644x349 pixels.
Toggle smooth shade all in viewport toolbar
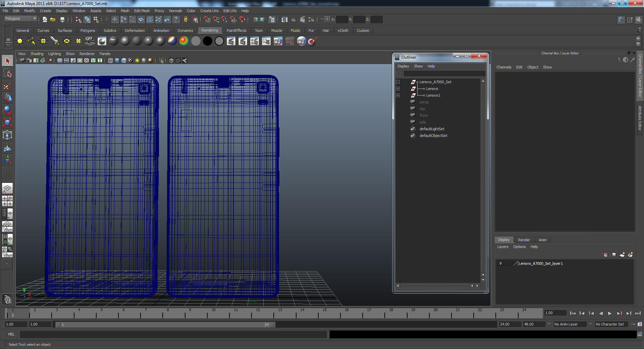[117, 60]
